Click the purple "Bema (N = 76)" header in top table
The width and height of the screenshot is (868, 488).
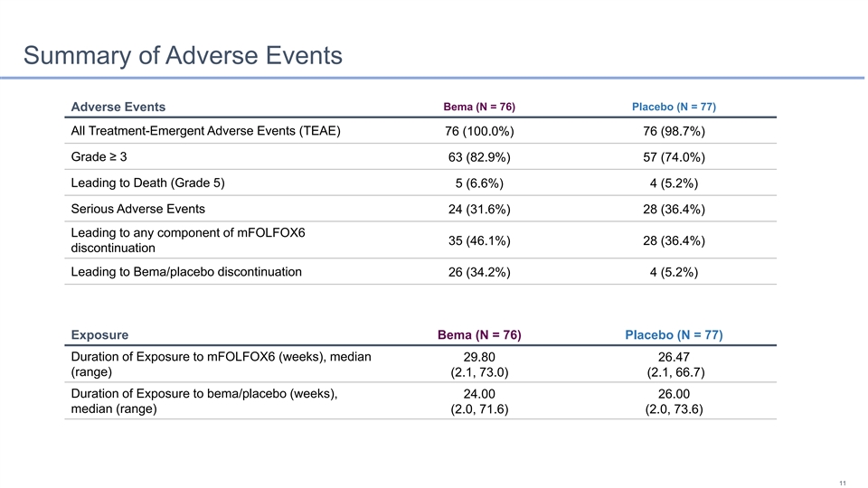tap(479, 108)
